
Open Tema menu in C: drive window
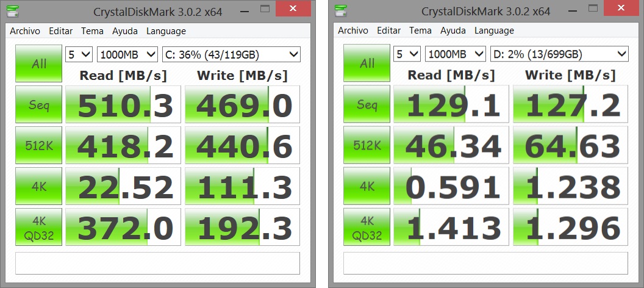[x=93, y=31]
